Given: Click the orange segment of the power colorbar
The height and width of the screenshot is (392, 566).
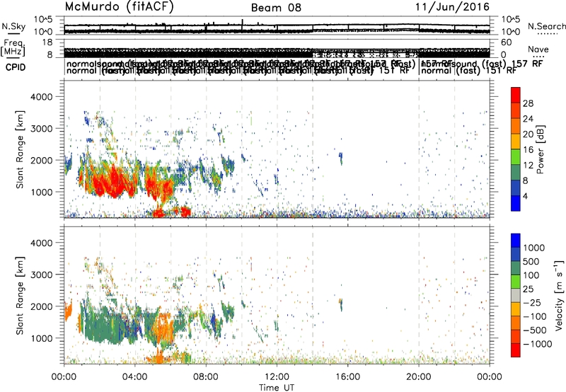Looking at the screenshot, I should point(516,126).
